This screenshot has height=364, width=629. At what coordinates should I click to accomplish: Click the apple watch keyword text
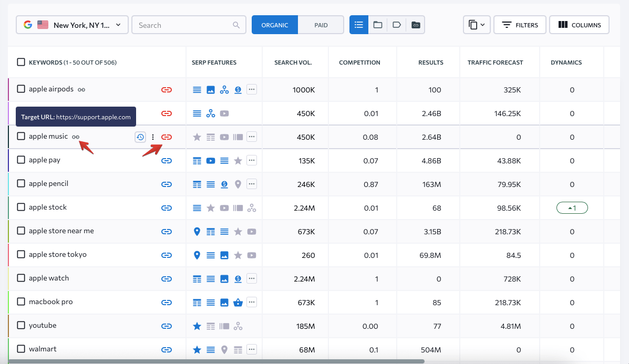point(49,278)
